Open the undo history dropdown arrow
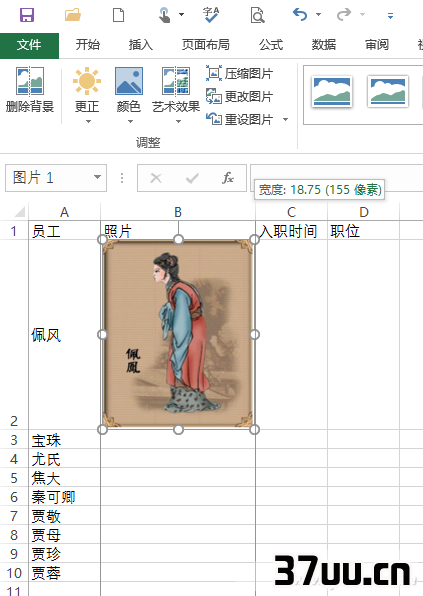 tap(318, 15)
